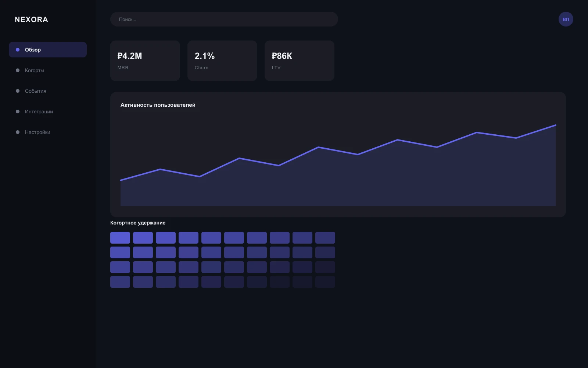Select the ₽4.2M MRR card
Image resolution: width=588 pixels, height=368 pixels.
[x=145, y=61]
